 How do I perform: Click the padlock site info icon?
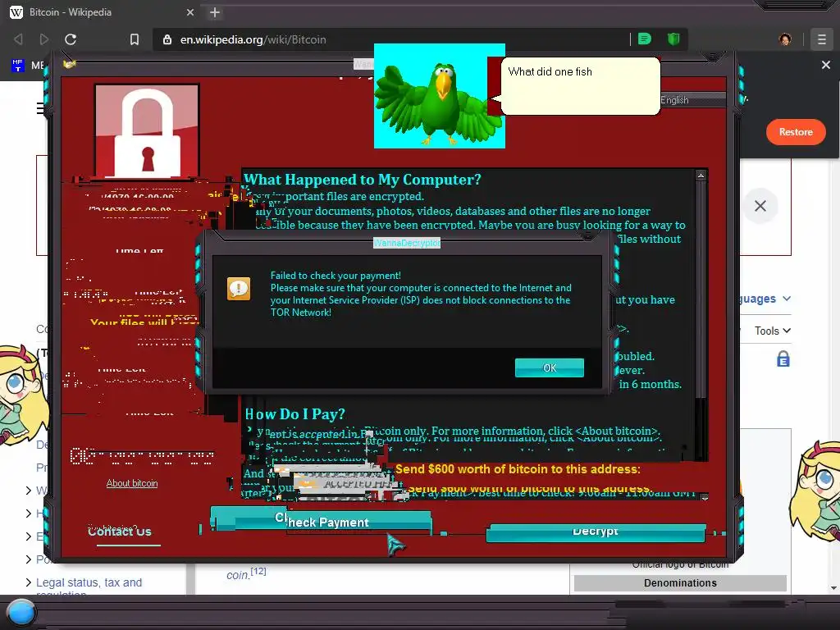[167, 39]
